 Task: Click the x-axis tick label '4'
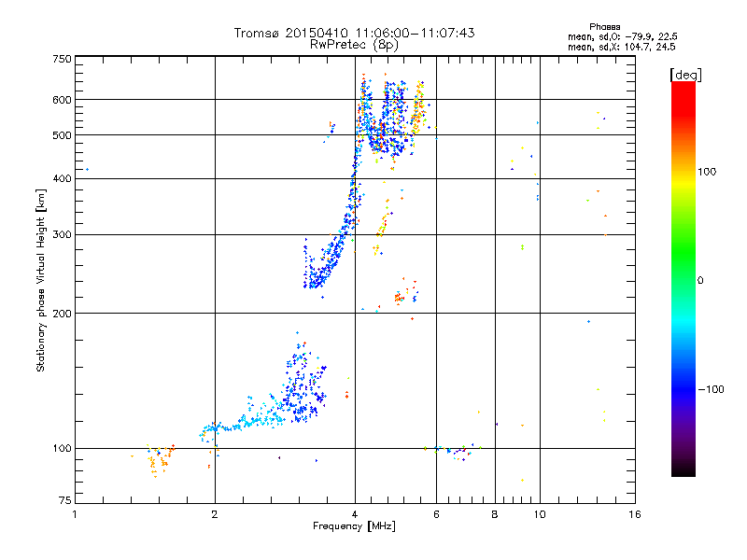[x=355, y=514]
